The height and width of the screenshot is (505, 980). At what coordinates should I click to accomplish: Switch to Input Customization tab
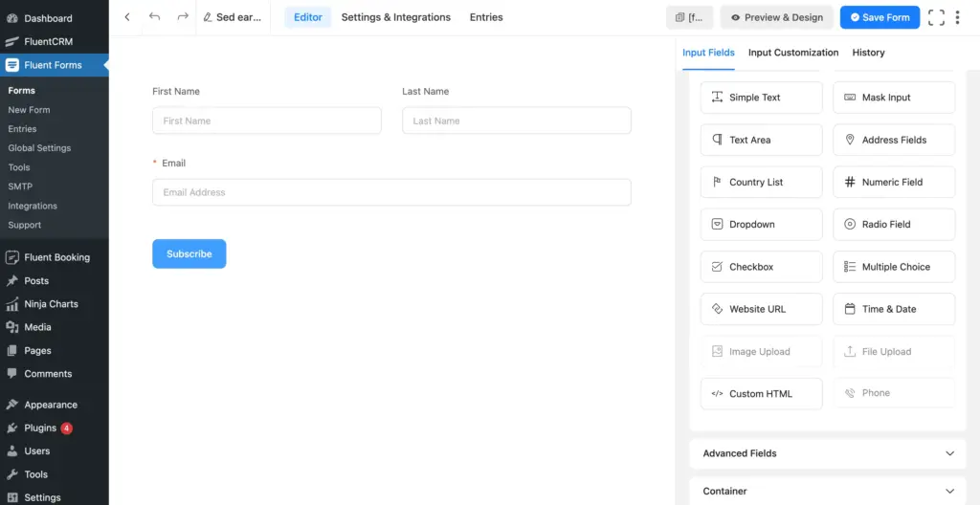792,53
